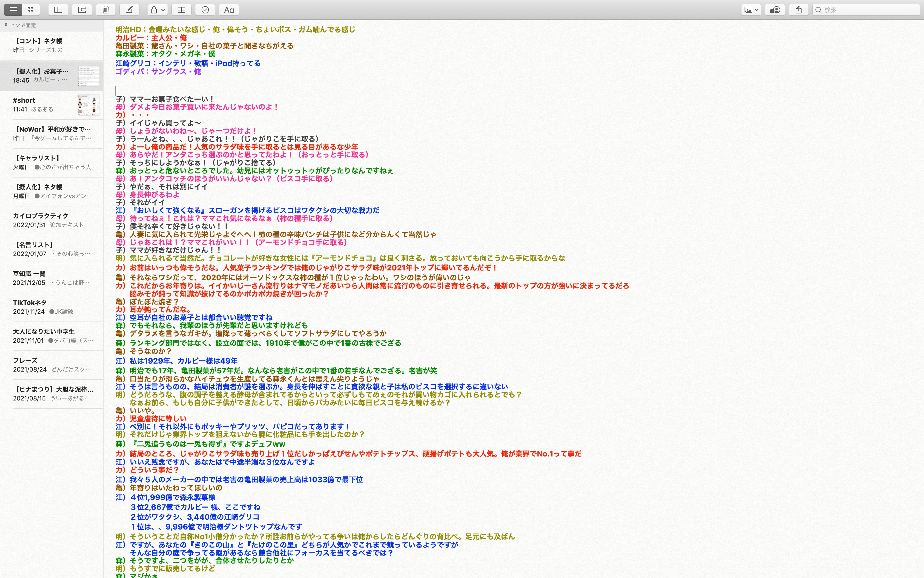
Task: Click the pin icon beside ピンで固定
Action: coord(6,25)
